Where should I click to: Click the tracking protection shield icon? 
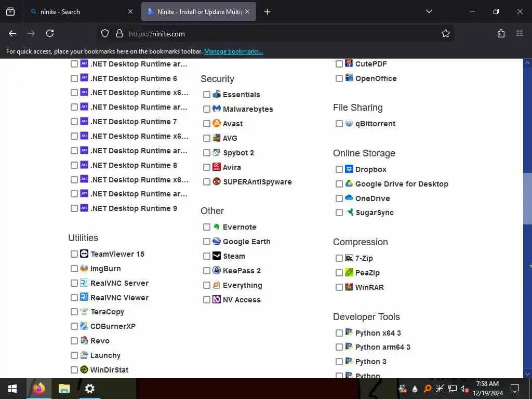tap(105, 33)
